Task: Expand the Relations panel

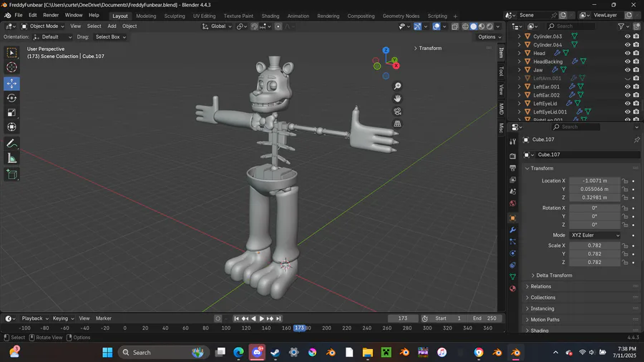Action: pyautogui.click(x=540, y=286)
